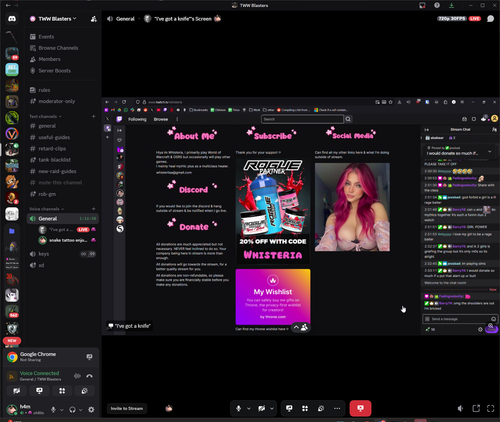Click the Invite to Stream button
Image resolution: width=500 pixels, height=422 pixels.
[127, 408]
